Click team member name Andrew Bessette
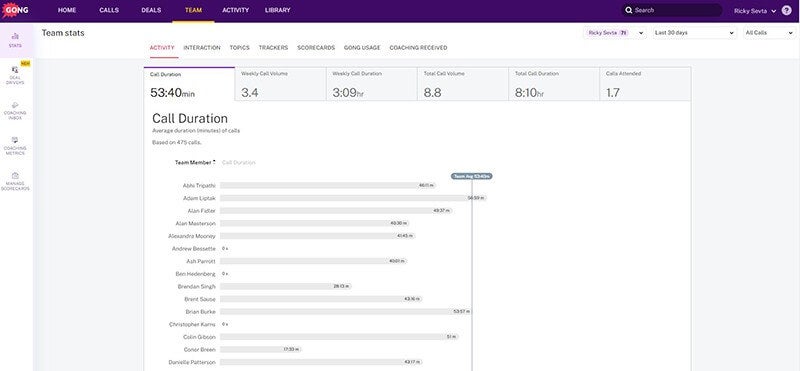800x371 pixels. coord(194,249)
